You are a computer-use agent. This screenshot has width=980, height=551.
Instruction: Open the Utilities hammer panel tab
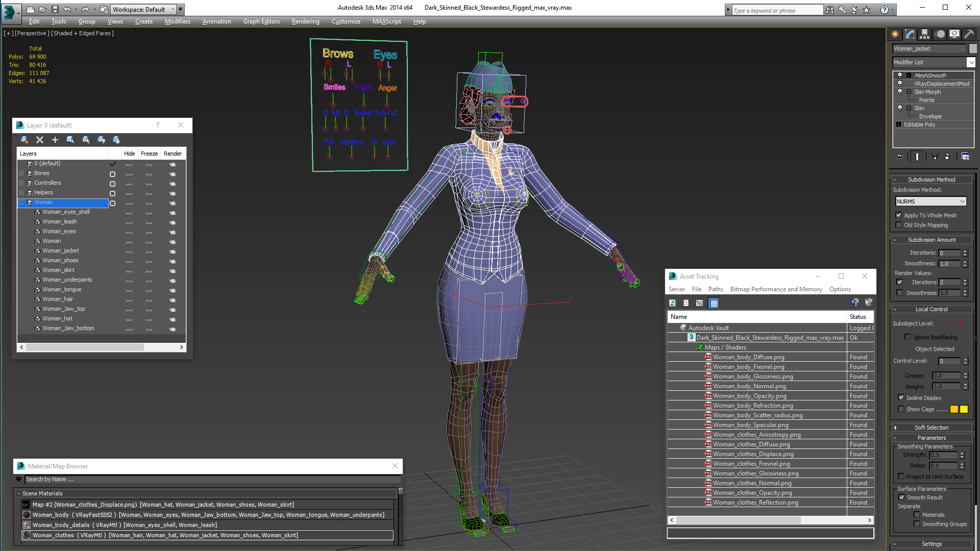968,34
